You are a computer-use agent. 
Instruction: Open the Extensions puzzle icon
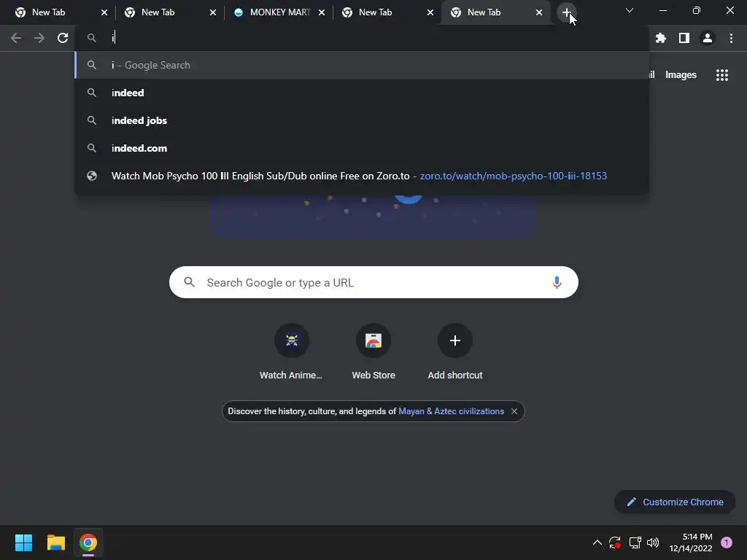point(660,38)
